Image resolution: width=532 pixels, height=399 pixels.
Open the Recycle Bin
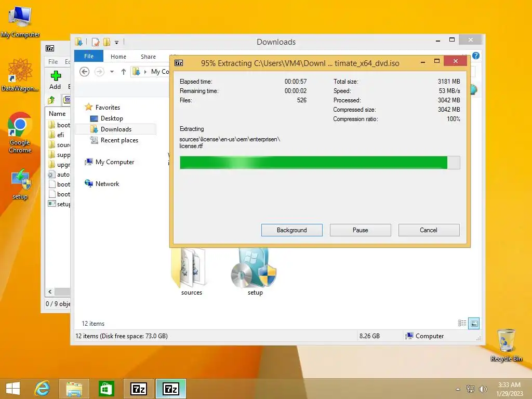pyautogui.click(x=506, y=345)
